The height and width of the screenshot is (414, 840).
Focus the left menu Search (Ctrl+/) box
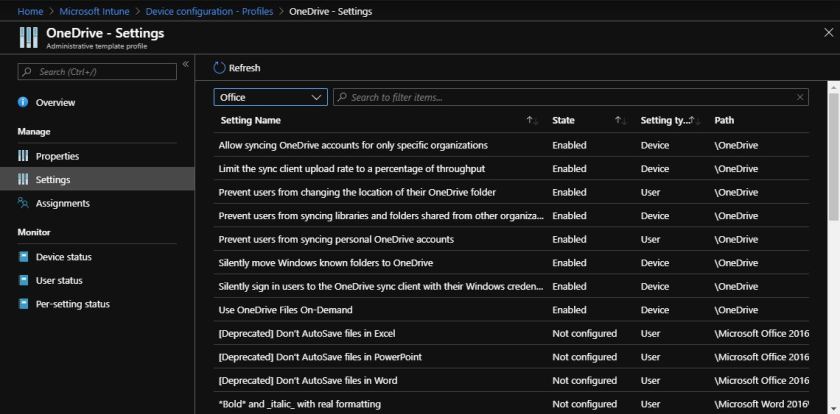(x=97, y=71)
